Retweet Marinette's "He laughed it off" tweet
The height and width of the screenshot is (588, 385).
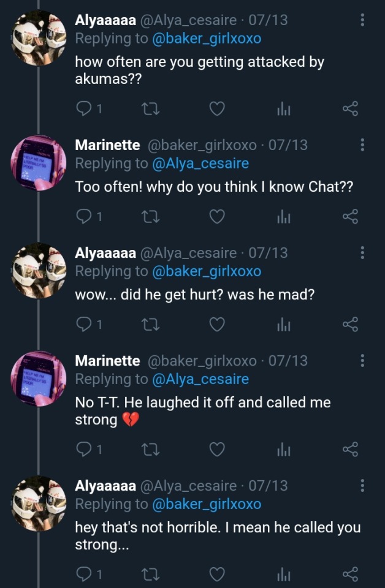tap(149, 449)
